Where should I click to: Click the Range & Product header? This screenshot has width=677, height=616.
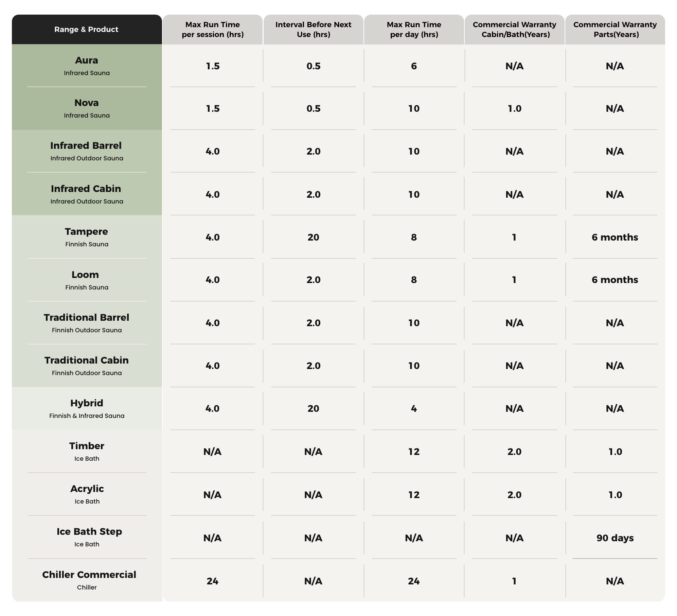tap(86, 30)
